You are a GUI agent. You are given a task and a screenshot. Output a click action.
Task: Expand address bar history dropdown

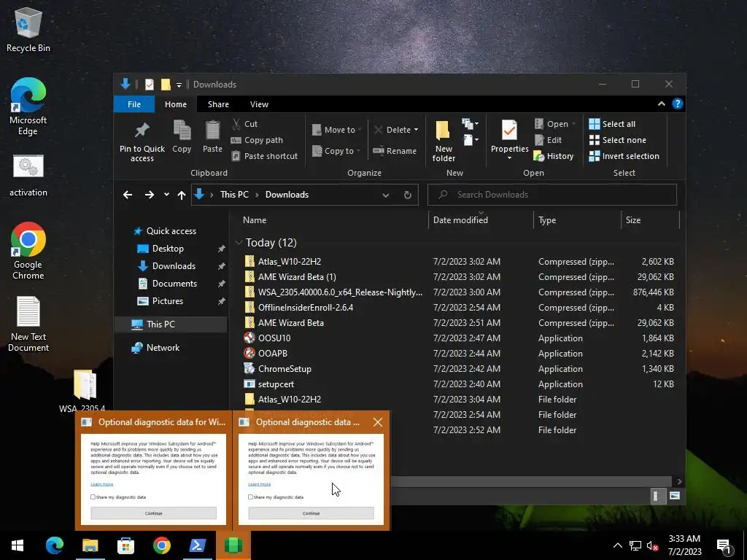pyautogui.click(x=385, y=195)
